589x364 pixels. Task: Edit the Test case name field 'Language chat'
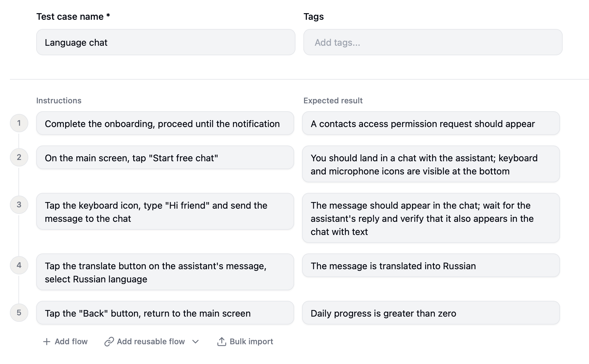(166, 42)
